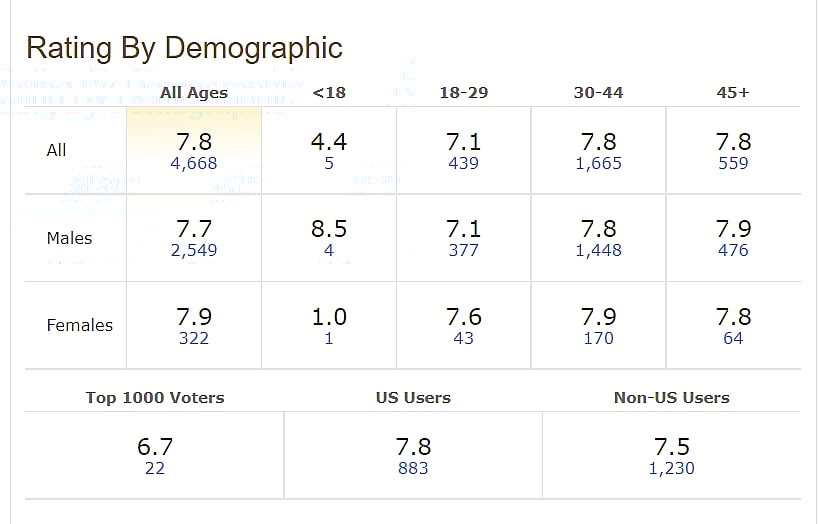Open the 64 votes link for females 45+
Viewport: 818px width, 524px height.
coord(733,338)
